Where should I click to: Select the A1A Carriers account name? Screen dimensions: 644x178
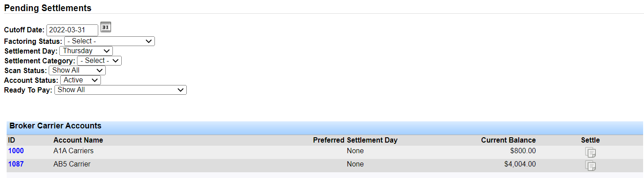point(73,151)
